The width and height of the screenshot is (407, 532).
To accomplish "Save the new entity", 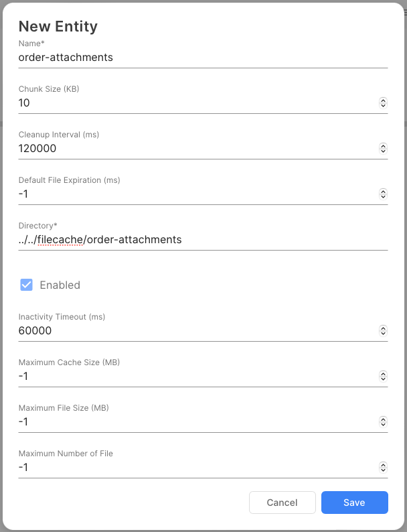I will coord(354,503).
